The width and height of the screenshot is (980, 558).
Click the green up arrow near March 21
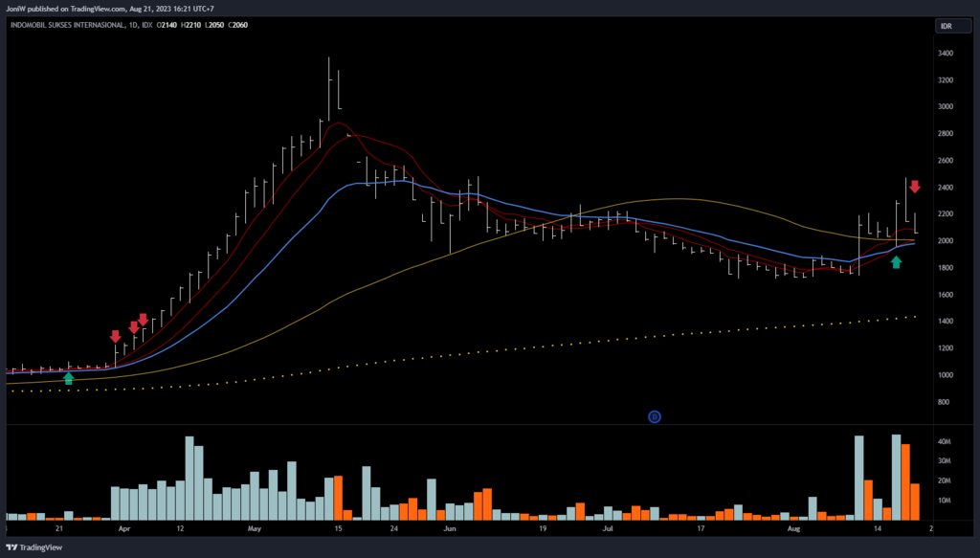coord(68,378)
